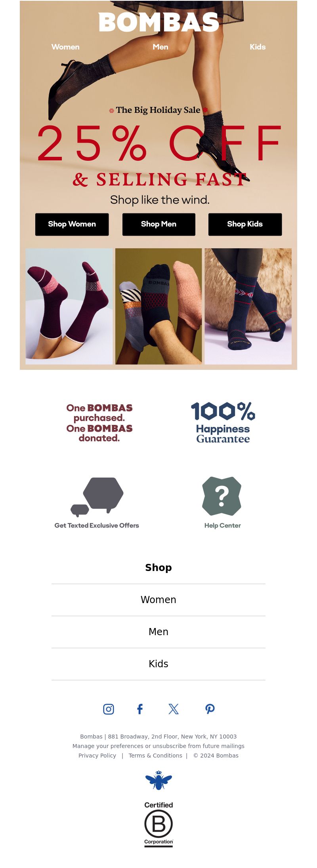Click the speech bubble text offers icon
The height and width of the screenshot is (868, 317).
[97, 497]
